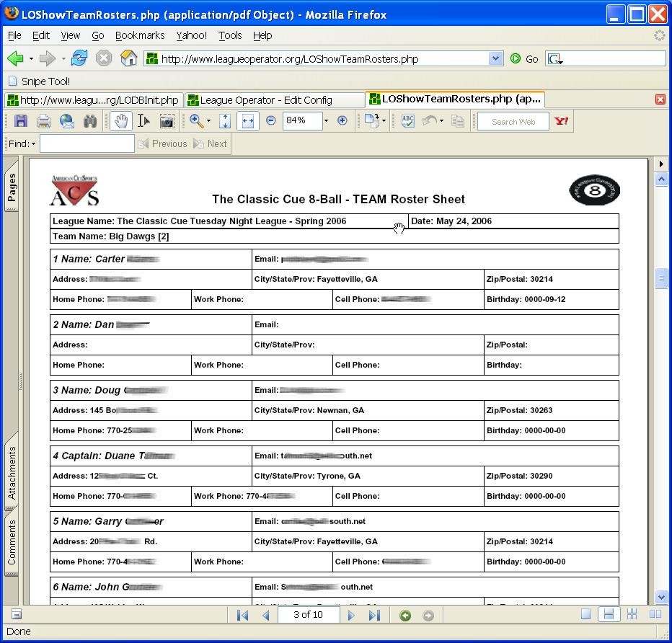This screenshot has height=643, width=672.
Task: Go to the last page
Action: pyautogui.click(x=374, y=615)
